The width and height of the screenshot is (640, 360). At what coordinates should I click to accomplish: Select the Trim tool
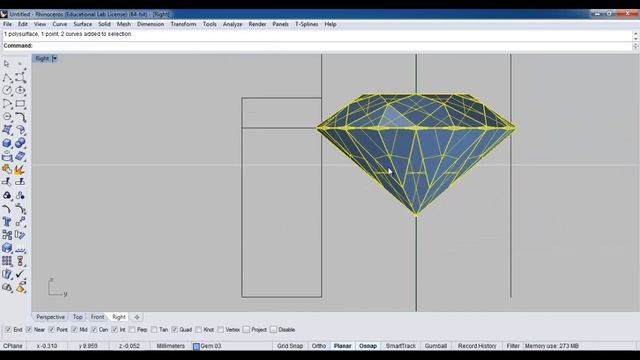point(7,182)
